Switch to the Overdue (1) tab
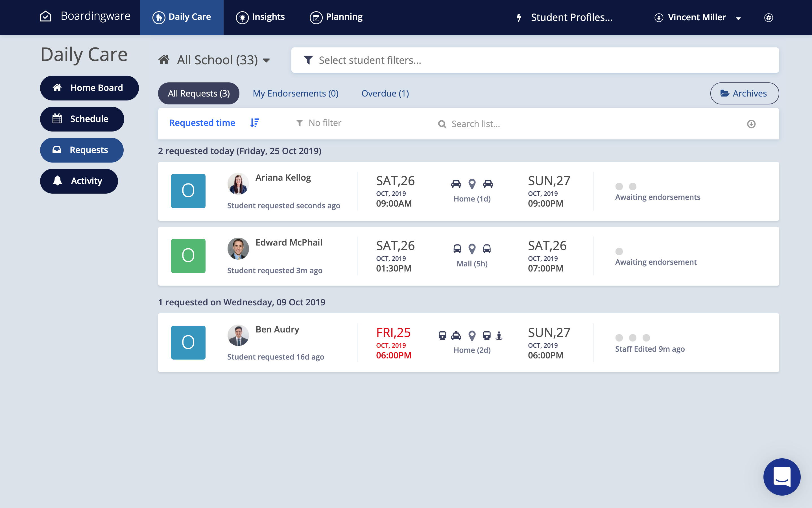 [x=385, y=93]
